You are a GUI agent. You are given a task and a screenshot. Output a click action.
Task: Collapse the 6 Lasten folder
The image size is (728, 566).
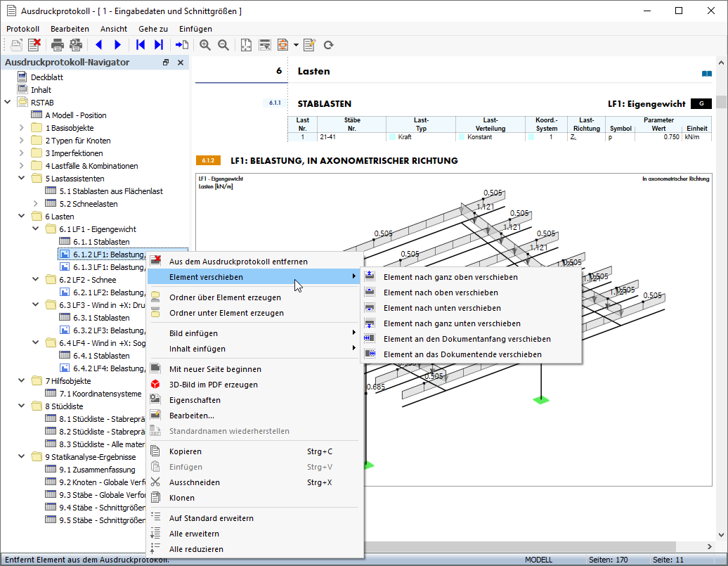[22, 217]
